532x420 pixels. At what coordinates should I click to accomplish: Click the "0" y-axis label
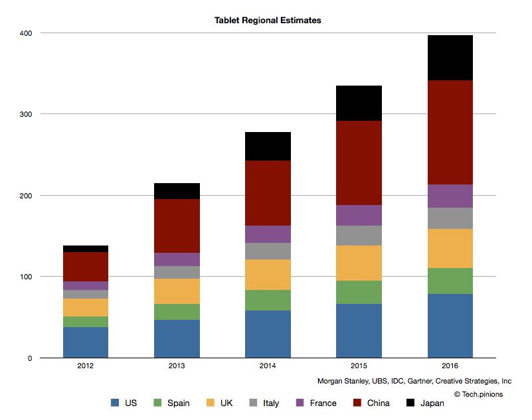[30, 358]
